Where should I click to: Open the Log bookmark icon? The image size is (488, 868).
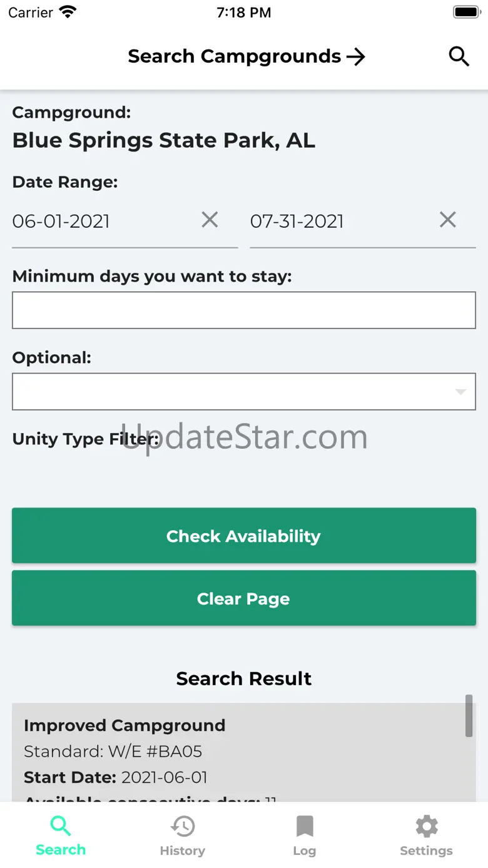click(305, 826)
